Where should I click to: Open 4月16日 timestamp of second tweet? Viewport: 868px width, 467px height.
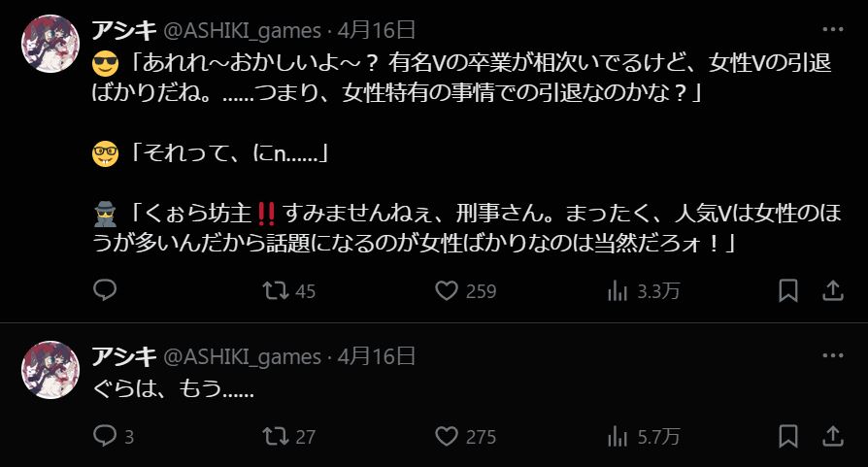point(377,356)
